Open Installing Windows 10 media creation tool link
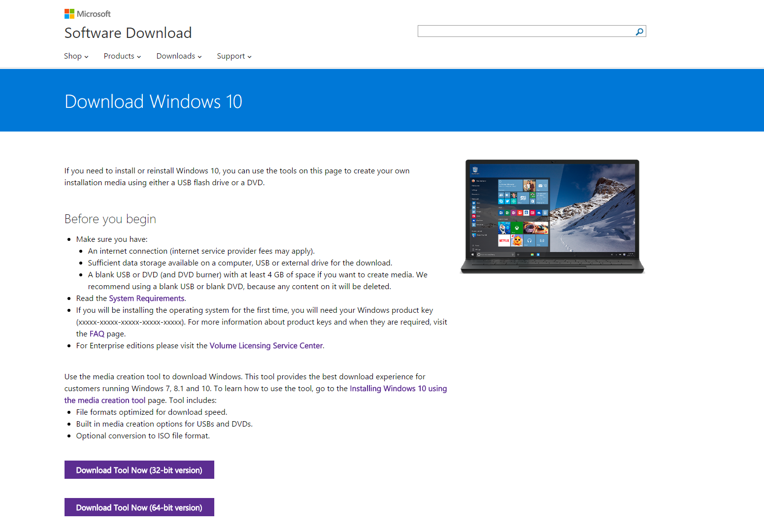 [398, 389]
